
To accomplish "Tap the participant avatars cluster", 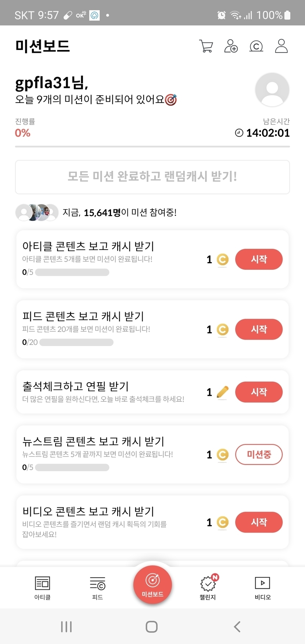I will tap(37, 212).
